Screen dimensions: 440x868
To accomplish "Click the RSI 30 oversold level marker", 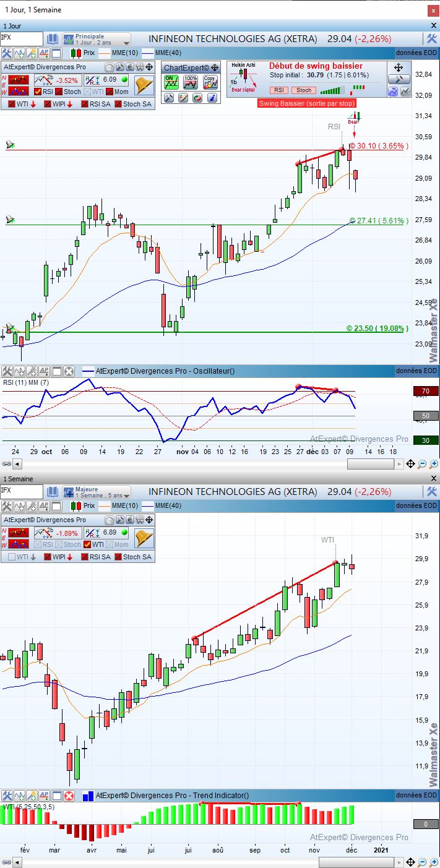I will [x=426, y=440].
